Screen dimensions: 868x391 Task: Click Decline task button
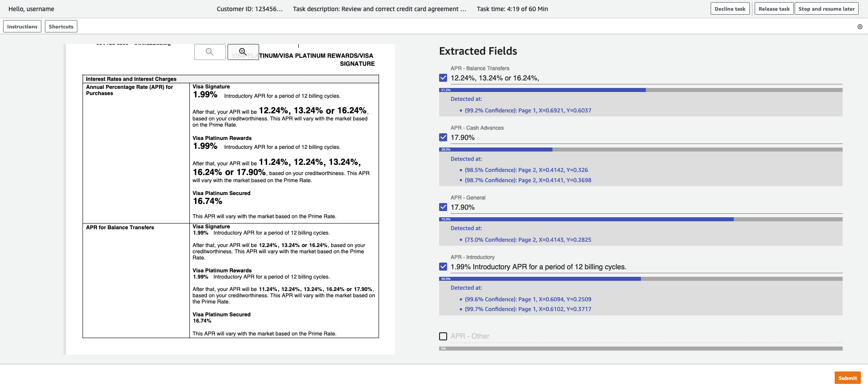[x=730, y=9]
